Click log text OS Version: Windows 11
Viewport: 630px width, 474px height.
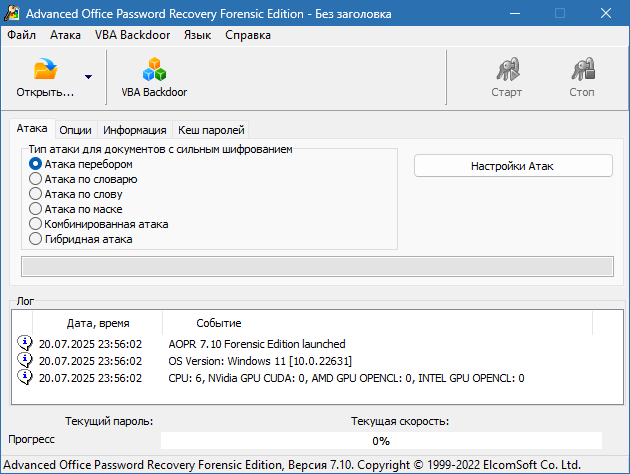(260, 361)
